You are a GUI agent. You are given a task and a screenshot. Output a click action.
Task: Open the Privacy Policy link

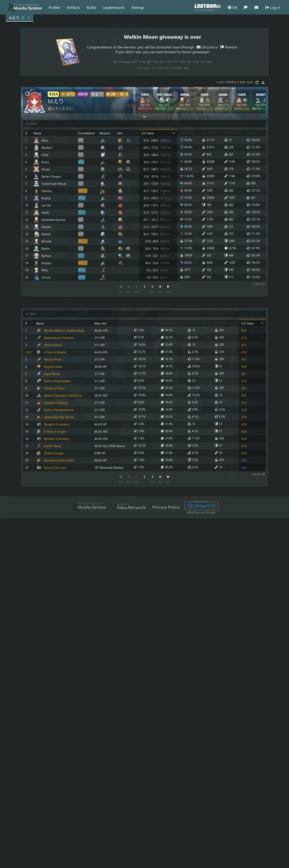(x=166, y=507)
